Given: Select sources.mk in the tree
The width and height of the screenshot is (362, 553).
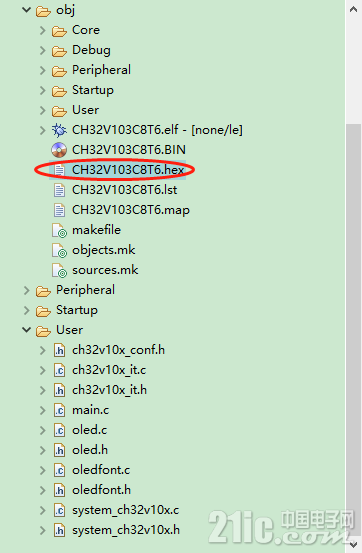Looking at the screenshot, I should tap(105, 270).
